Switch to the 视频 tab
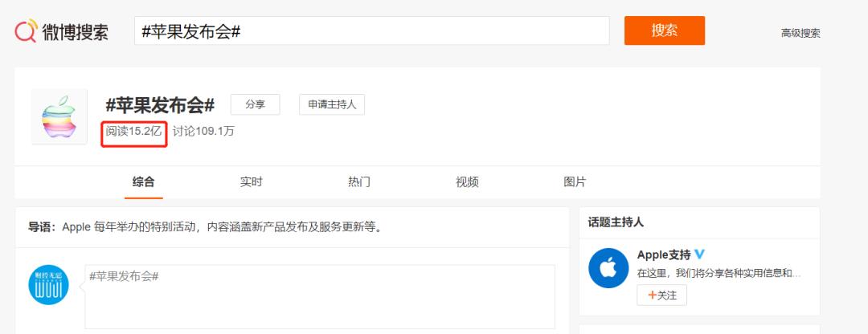868x334 pixels. click(467, 182)
